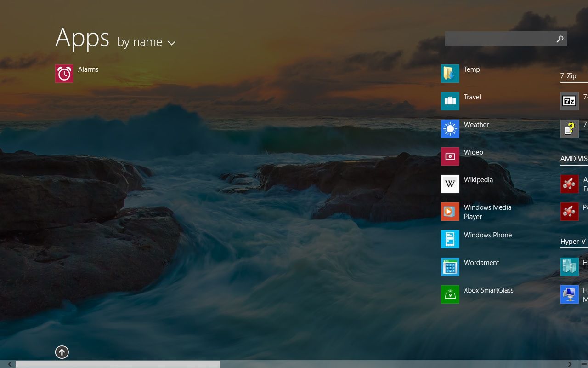The width and height of the screenshot is (588, 368).
Task: Click the Apps heading title
Action: 82,38
